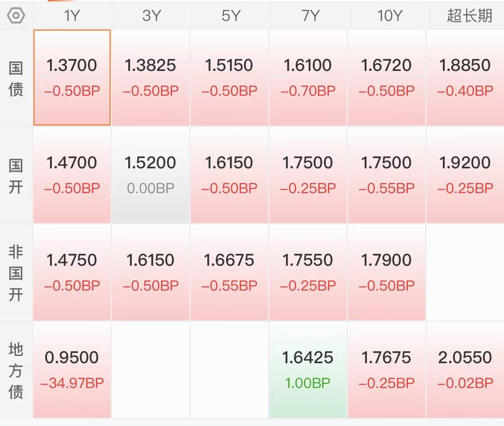Screen dimensions: 504x426
Task: Open 地方债 超长期 cell showing 2.0550
Action: pyautogui.click(x=466, y=370)
